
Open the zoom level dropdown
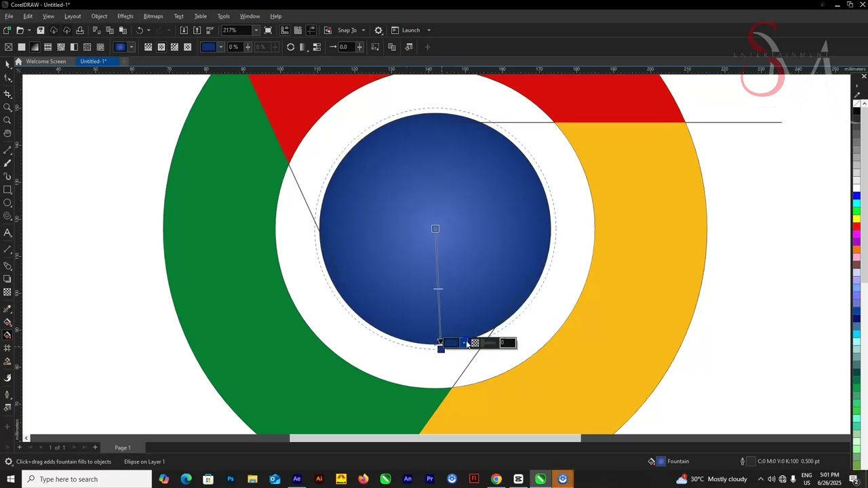pos(256,30)
